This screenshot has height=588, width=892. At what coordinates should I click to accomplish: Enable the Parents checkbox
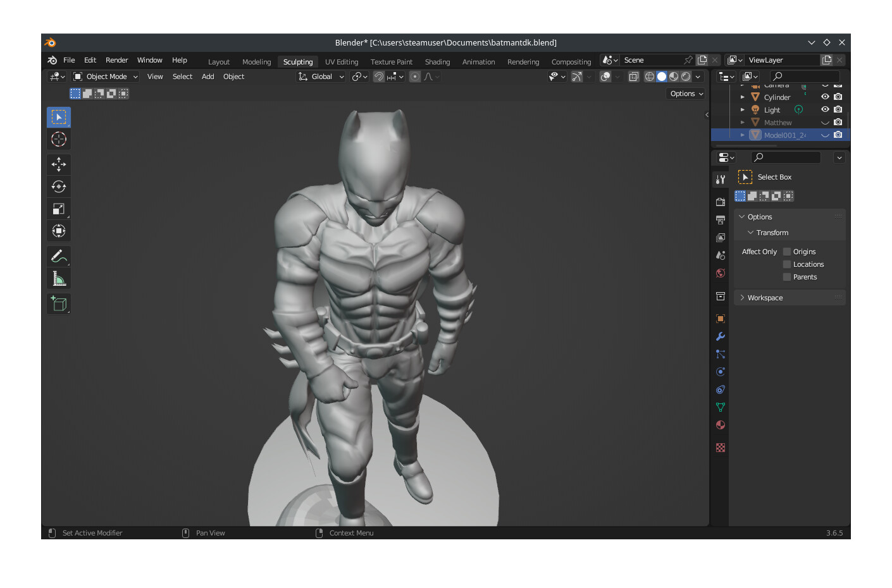point(787,277)
